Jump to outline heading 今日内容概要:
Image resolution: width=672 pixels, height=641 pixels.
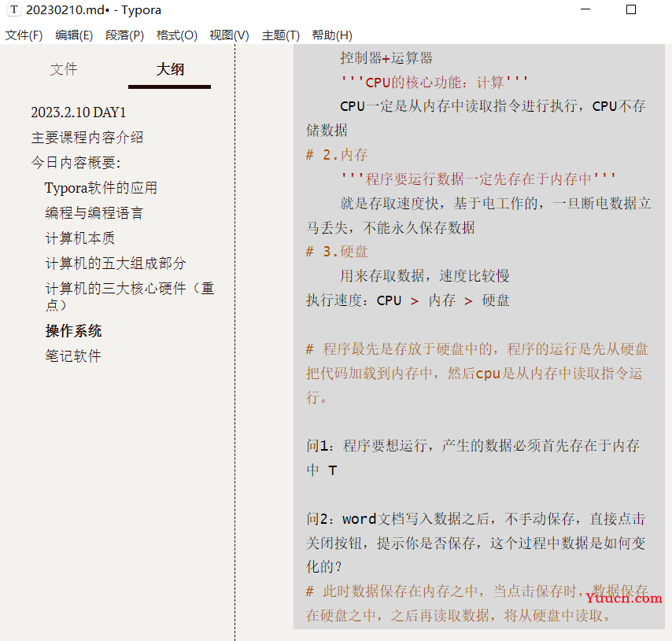76,163
